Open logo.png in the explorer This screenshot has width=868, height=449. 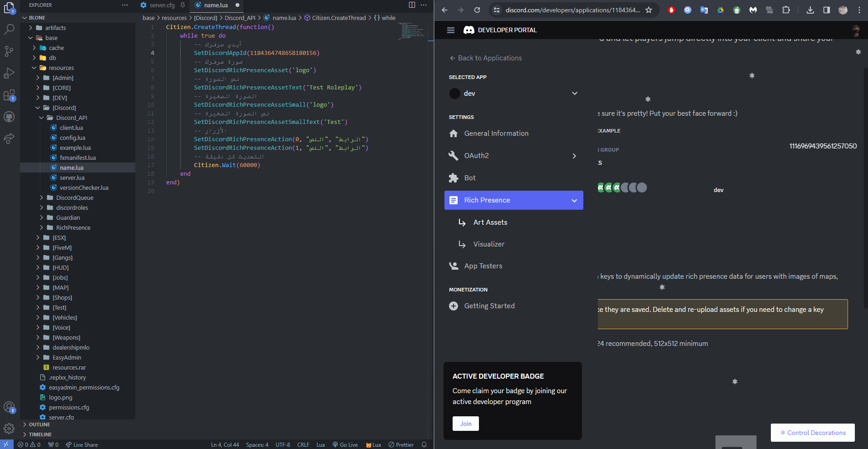point(60,397)
